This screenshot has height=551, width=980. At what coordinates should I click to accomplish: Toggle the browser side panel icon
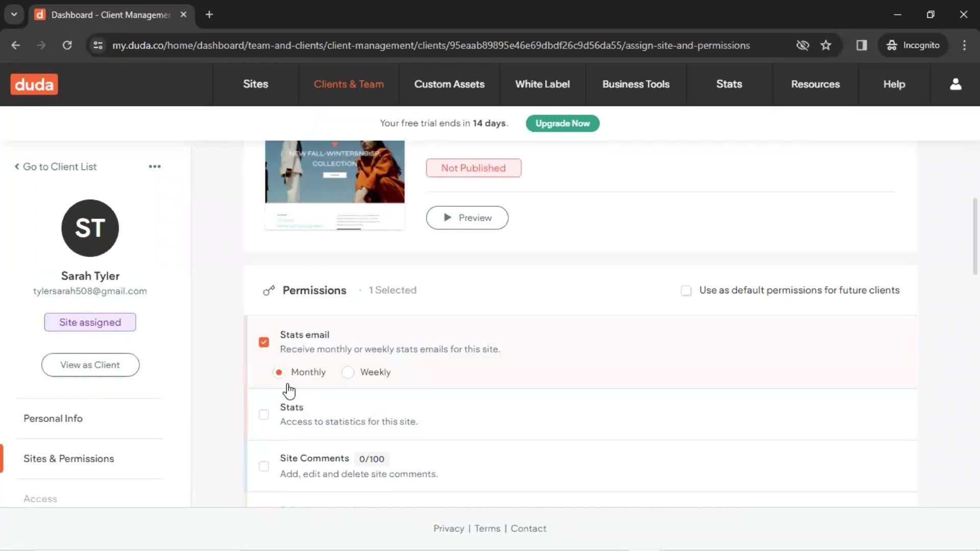coord(862,45)
